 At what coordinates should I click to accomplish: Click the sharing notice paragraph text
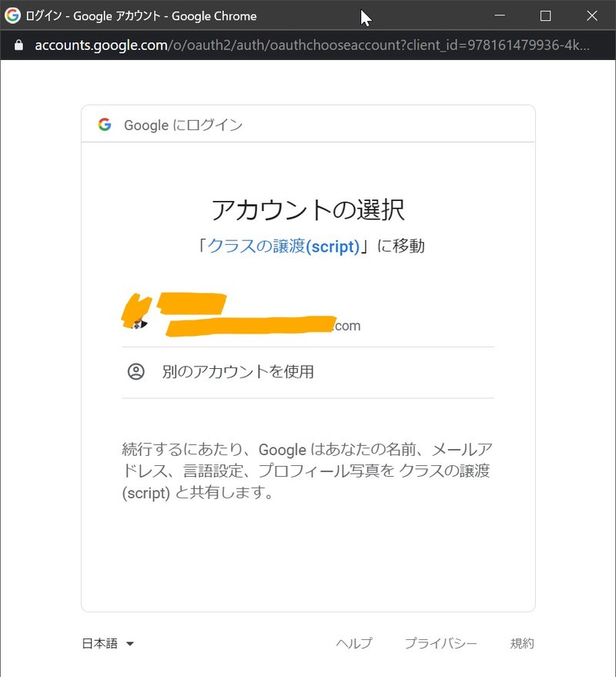click(307, 471)
